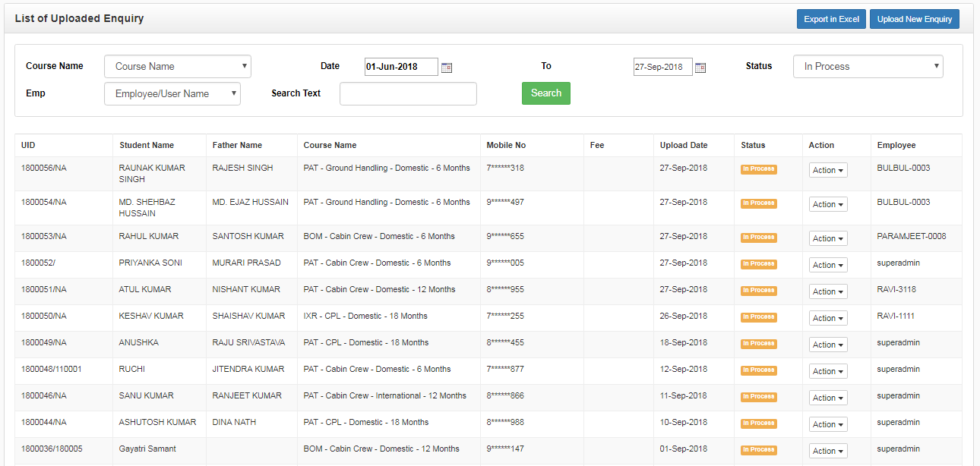Open Action dropdown for SANU KUMAR
Screen dimensions: 980x466
(828, 398)
